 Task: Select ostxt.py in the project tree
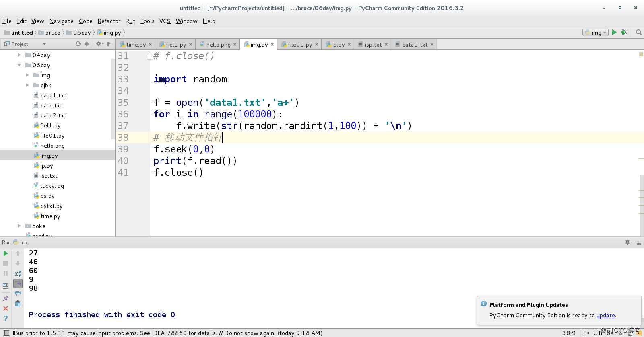click(x=51, y=206)
